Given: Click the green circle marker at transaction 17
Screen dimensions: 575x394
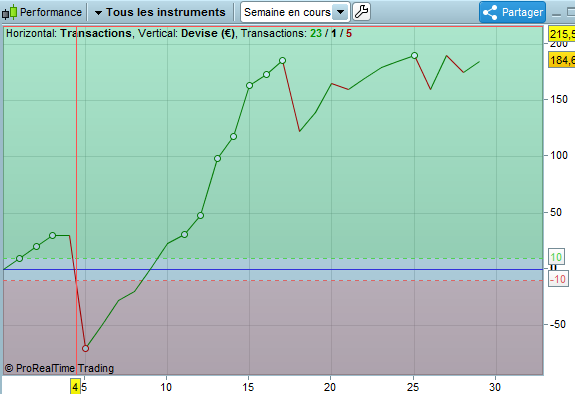Looking at the screenshot, I should pyautogui.click(x=282, y=61).
